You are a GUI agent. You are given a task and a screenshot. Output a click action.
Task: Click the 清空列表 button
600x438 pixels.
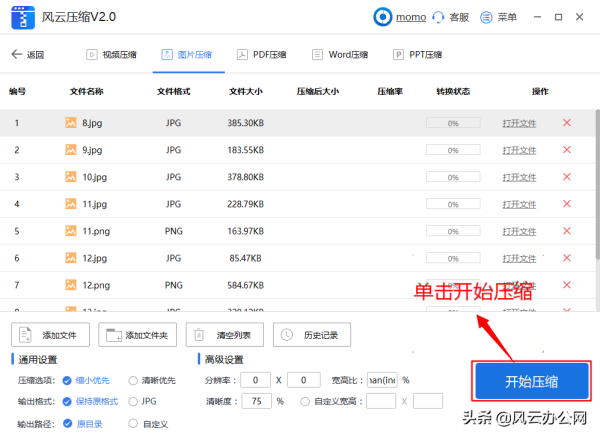click(225, 335)
